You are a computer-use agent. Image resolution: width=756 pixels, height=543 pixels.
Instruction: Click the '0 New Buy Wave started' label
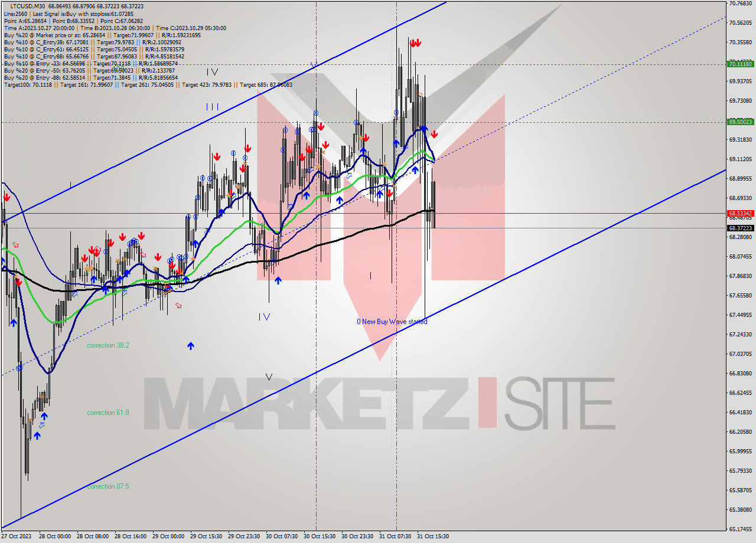(392, 322)
